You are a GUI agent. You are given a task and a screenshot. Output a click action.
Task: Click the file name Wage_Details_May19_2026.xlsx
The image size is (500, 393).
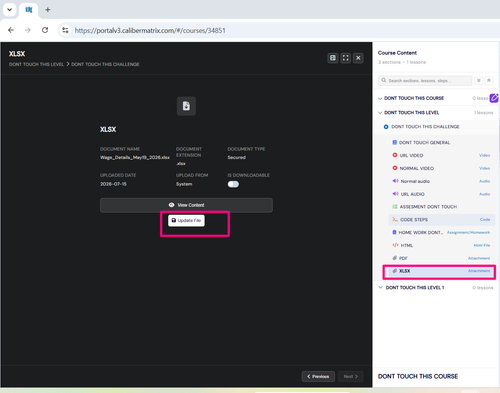[135, 157]
